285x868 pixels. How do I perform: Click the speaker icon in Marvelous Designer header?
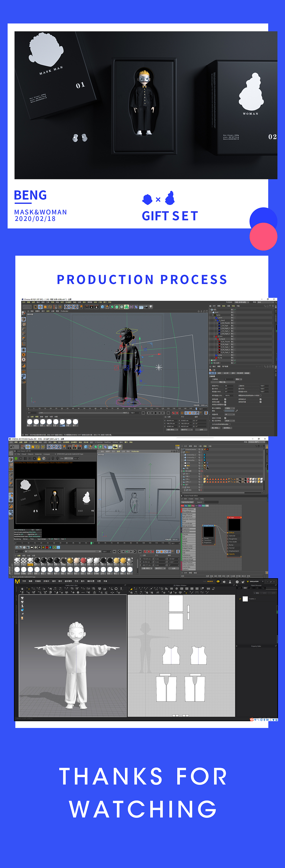(224, 582)
